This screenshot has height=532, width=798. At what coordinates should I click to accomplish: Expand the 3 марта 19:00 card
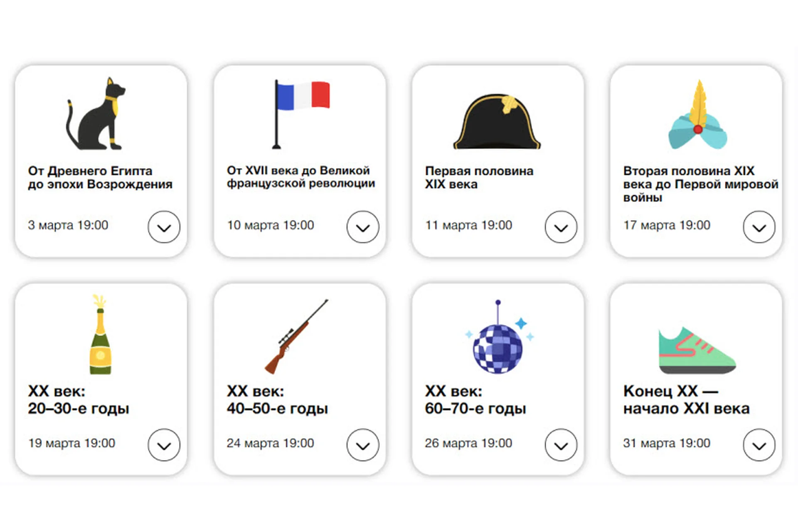tap(164, 227)
